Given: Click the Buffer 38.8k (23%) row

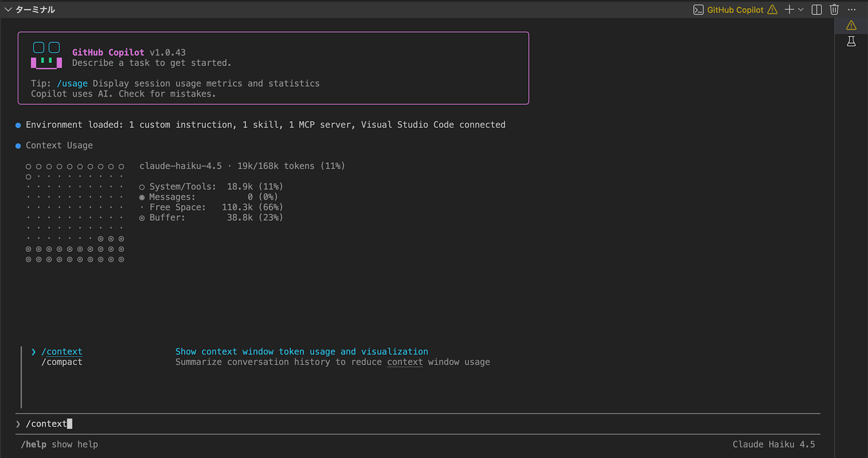Looking at the screenshot, I should [211, 218].
